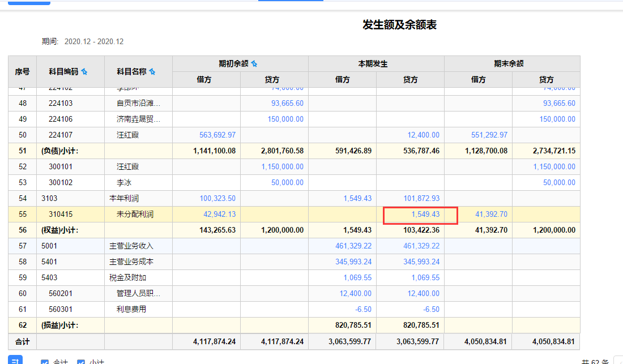Open ending credit 93,665.60 for account 224103
Viewport: 623px width, 364px height.
[559, 103]
